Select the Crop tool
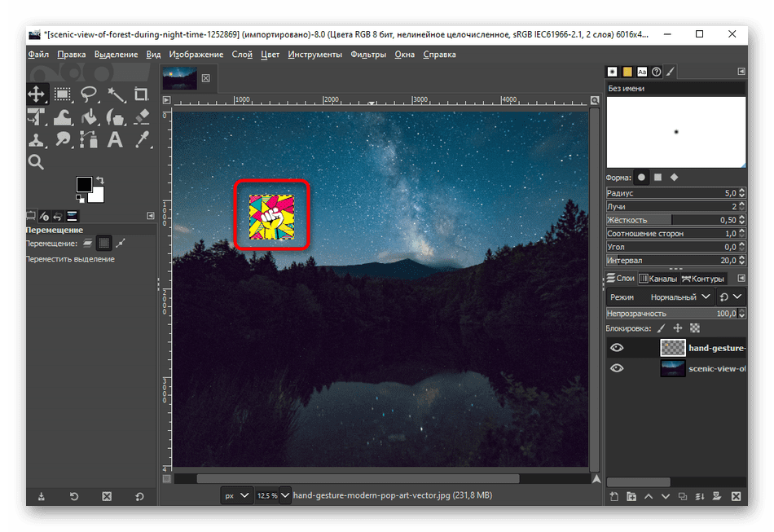The height and width of the screenshot is (532, 774). coord(141,95)
